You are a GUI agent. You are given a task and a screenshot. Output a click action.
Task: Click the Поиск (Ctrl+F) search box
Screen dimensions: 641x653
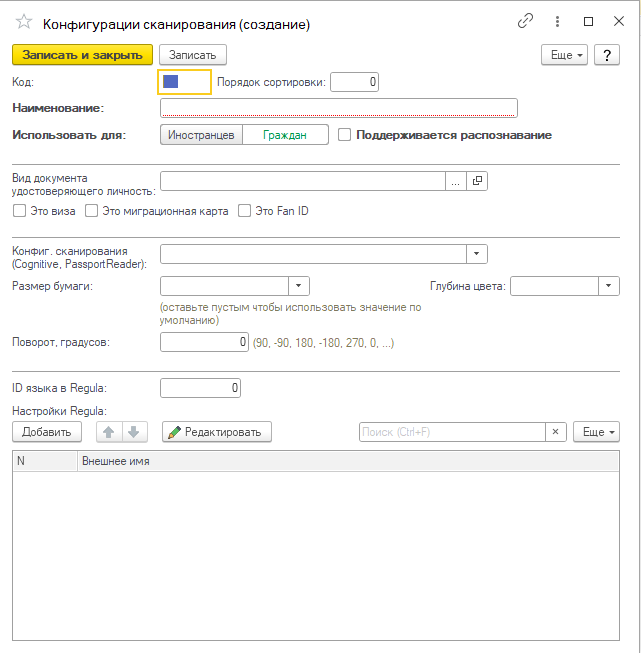[x=452, y=432]
